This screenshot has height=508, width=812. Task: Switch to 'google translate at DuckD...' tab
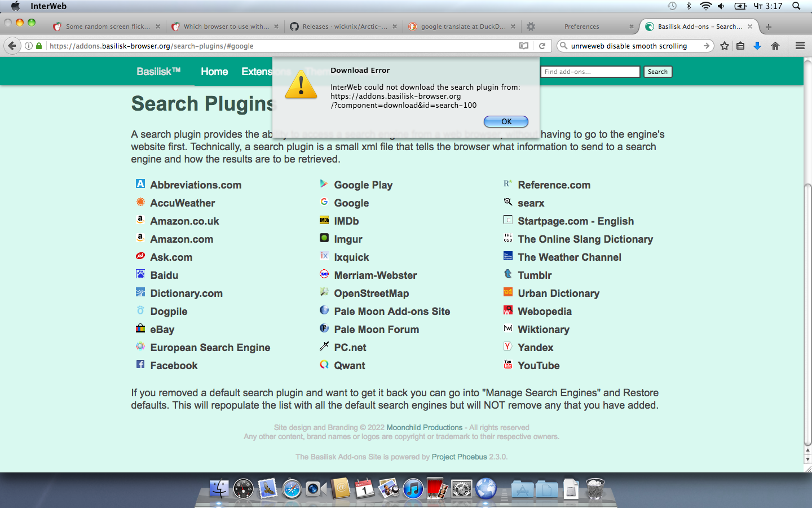tap(462, 27)
